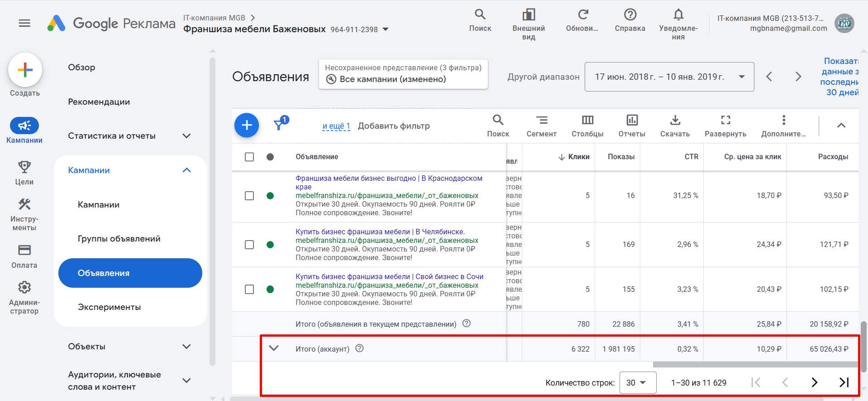Open the Администратор gear icon
This screenshot has width=868, height=401.
tap(24, 287)
